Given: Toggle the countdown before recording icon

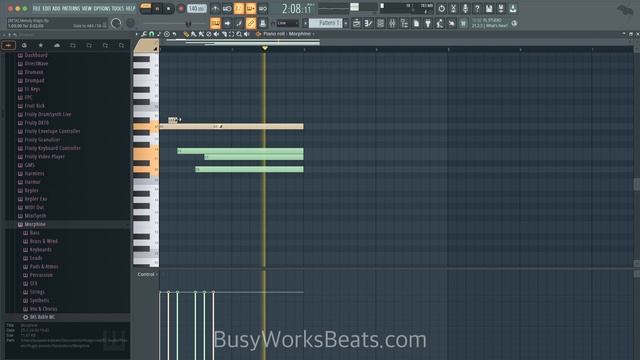Looking at the screenshot, I should pyautogui.click(x=239, y=9).
